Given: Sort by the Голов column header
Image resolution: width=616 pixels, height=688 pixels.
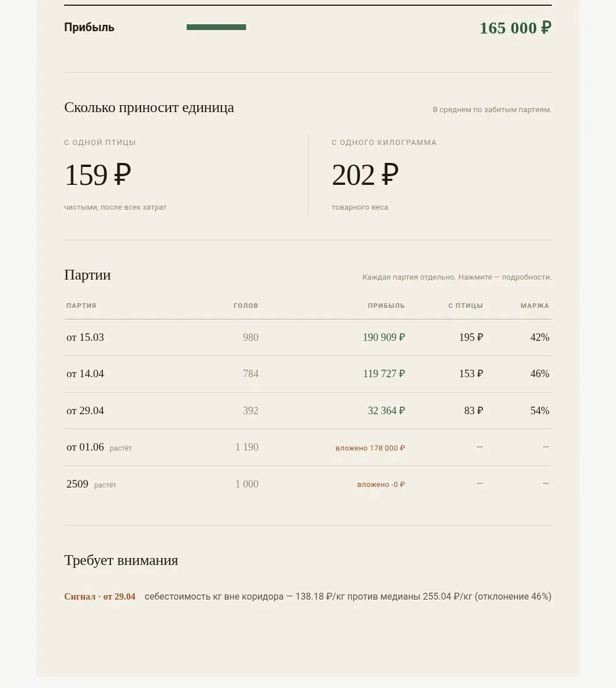Looking at the screenshot, I should point(246,306).
